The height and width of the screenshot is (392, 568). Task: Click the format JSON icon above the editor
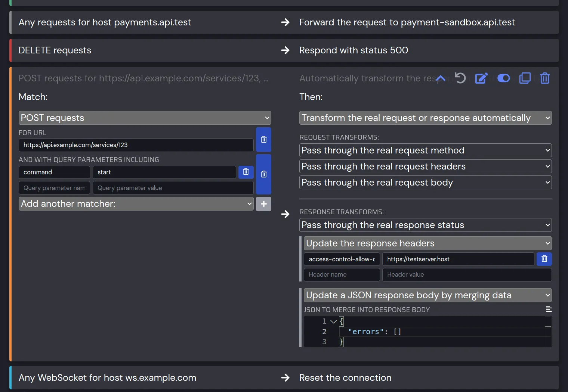point(549,309)
